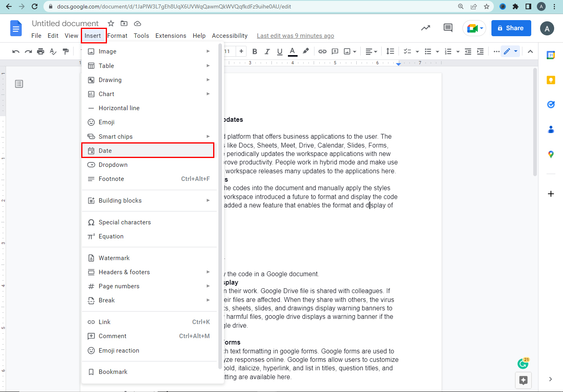This screenshot has height=392, width=563.
Task: Open the Format menu
Action: coord(117,36)
